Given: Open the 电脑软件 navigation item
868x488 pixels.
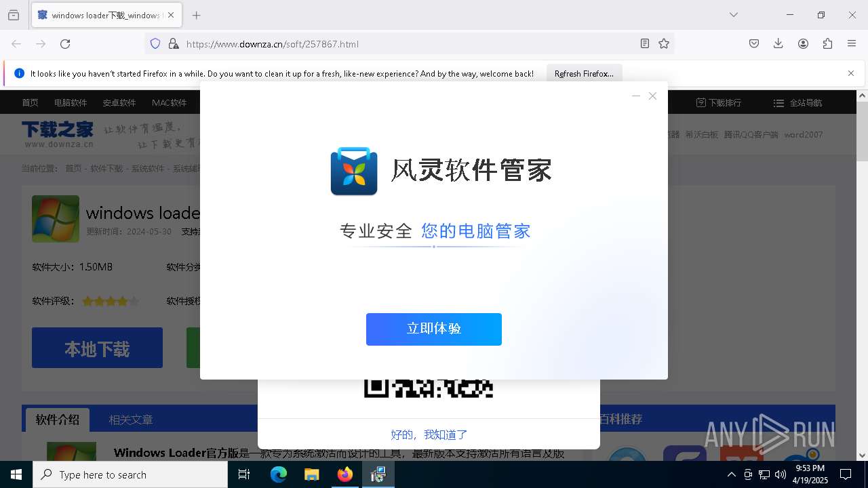Looking at the screenshot, I should click(71, 103).
